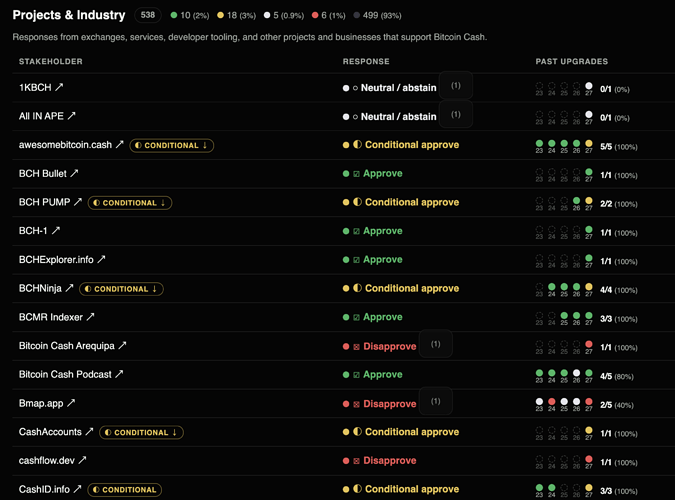This screenshot has height=500, width=675.
Task: Open the BCHExplorer.info external link arrow
Action: pos(101,259)
